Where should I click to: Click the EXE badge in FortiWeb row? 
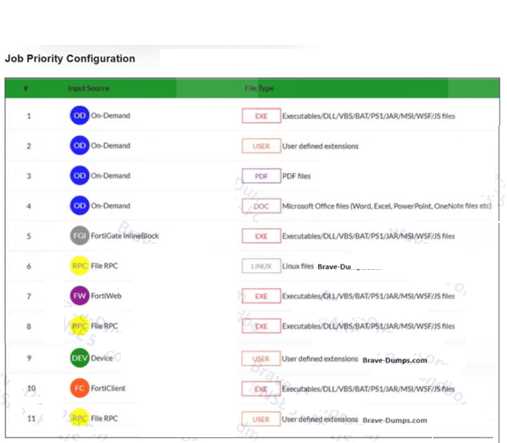coord(261,296)
